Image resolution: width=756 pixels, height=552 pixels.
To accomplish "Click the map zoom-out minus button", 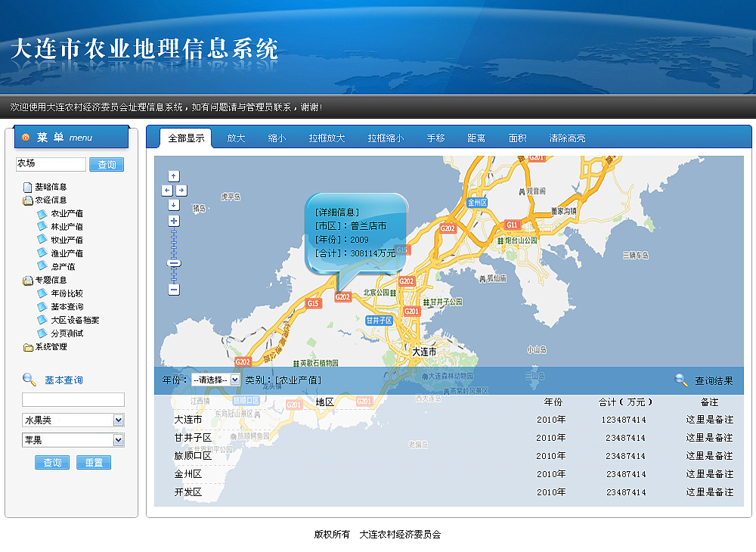I will (174, 290).
